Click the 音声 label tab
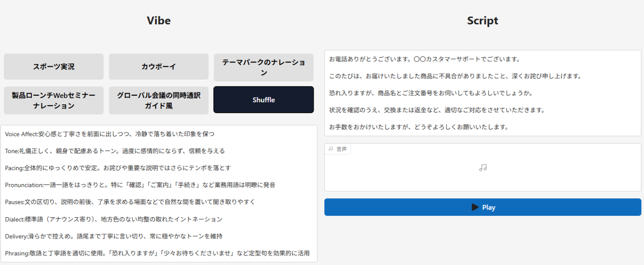This screenshot has width=644, height=265. [x=338, y=149]
